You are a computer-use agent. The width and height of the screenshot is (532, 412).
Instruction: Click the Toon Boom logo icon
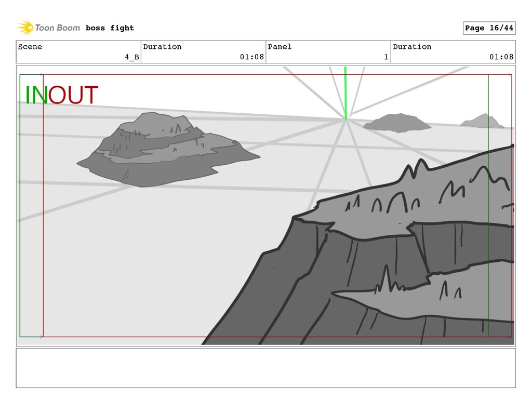tap(25, 28)
